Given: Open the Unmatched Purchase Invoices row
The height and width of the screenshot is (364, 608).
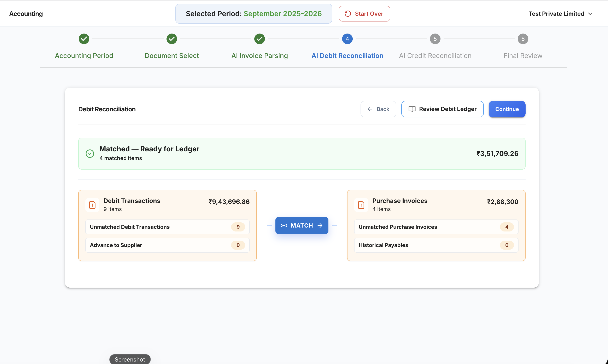Looking at the screenshot, I should [x=436, y=227].
